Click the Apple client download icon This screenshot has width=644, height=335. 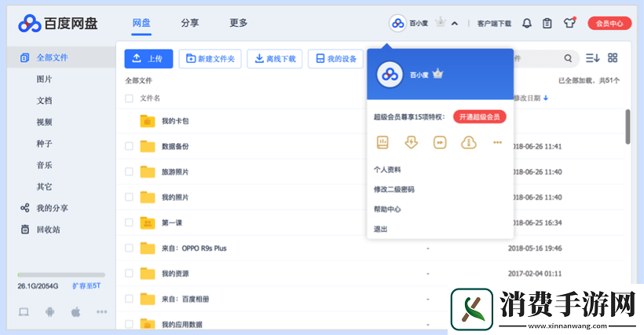click(76, 312)
